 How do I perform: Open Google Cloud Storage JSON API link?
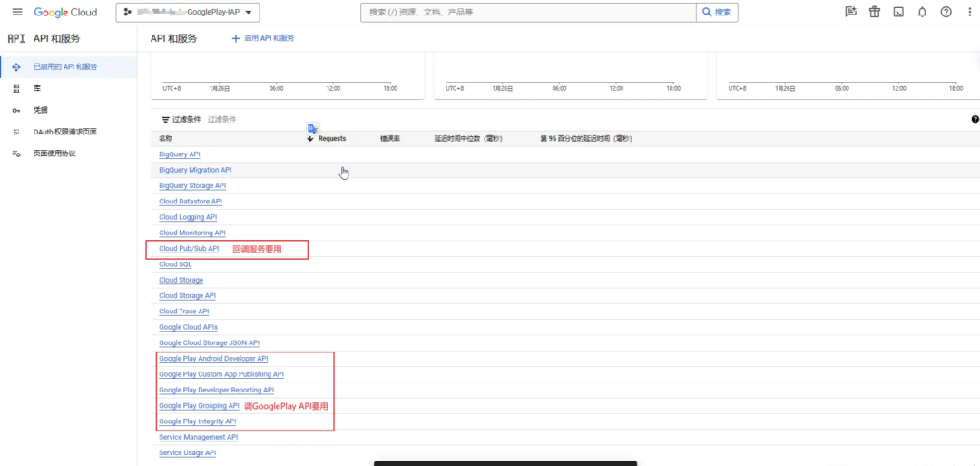pos(210,342)
